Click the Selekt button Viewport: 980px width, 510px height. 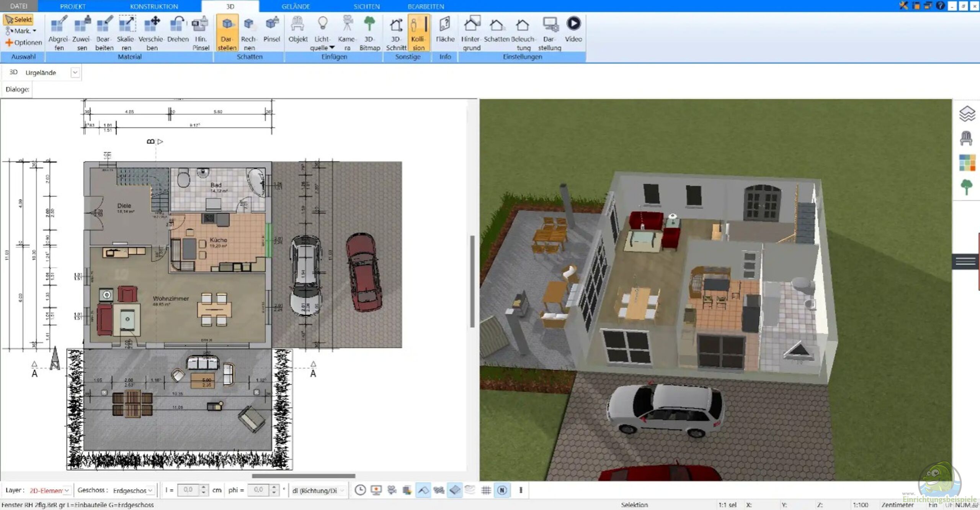coord(18,20)
